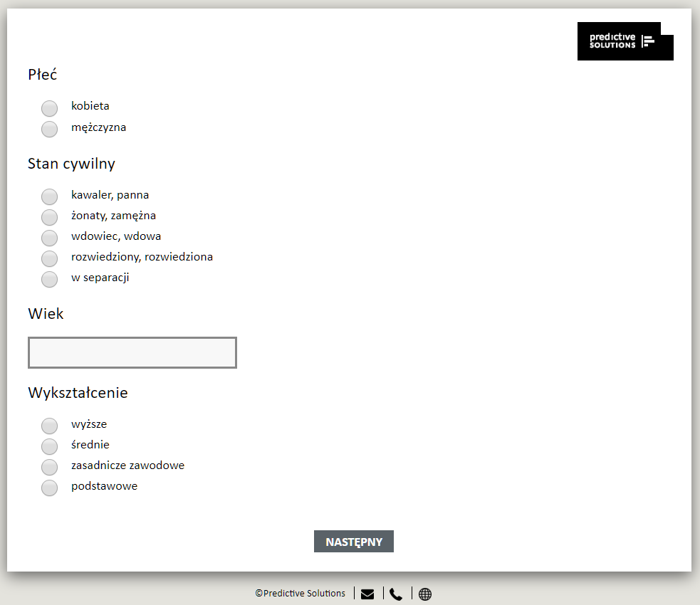The image size is (700, 605).
Task: Click the ©Predictive Solutions footer text
Action: coord(301,594)
